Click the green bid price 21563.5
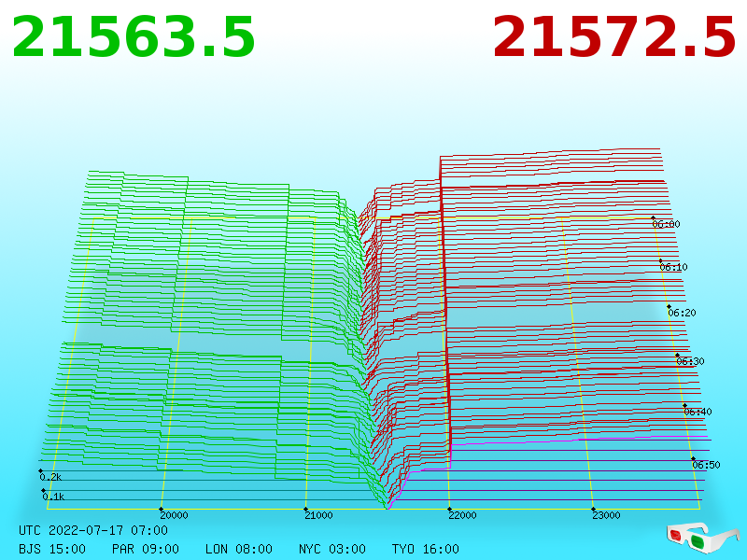The image size is (747, 560). coord(134,37)
